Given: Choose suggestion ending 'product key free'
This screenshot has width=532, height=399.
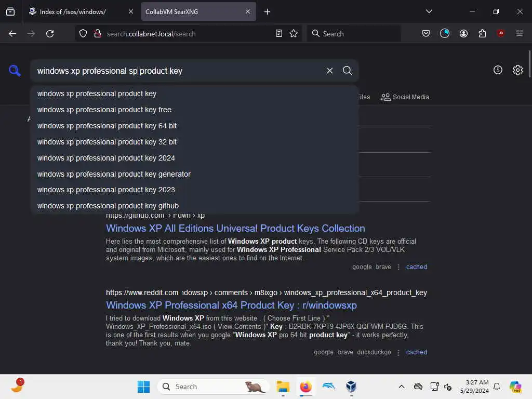Looking at the screenshot, I should point(195,110).
